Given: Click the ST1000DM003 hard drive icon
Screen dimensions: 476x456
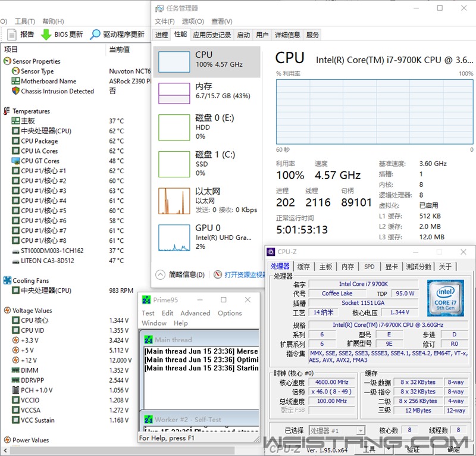Looking at the screenshot, I should coord(15,252).
